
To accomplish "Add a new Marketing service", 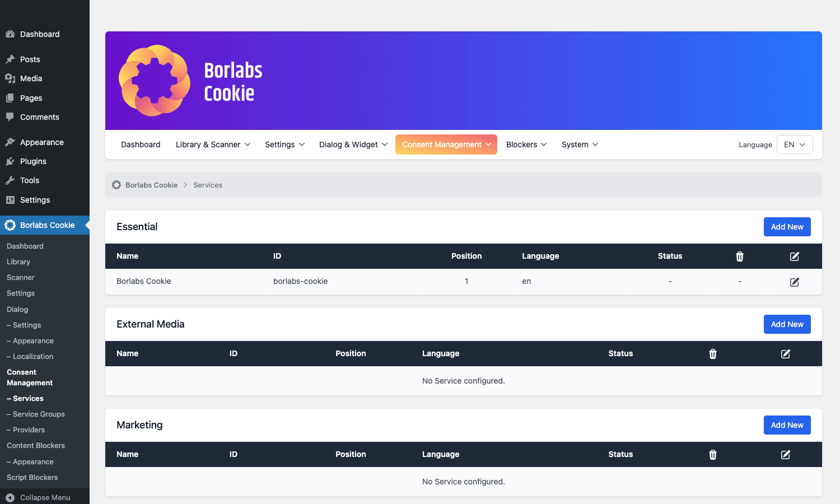I will click(x=787, y=425).
